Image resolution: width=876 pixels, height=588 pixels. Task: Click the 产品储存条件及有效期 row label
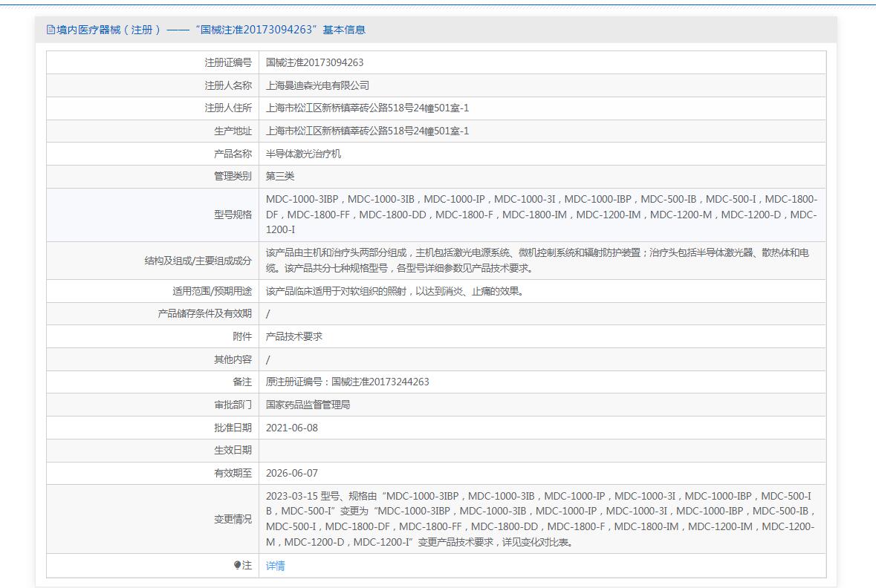coord(204,314)
